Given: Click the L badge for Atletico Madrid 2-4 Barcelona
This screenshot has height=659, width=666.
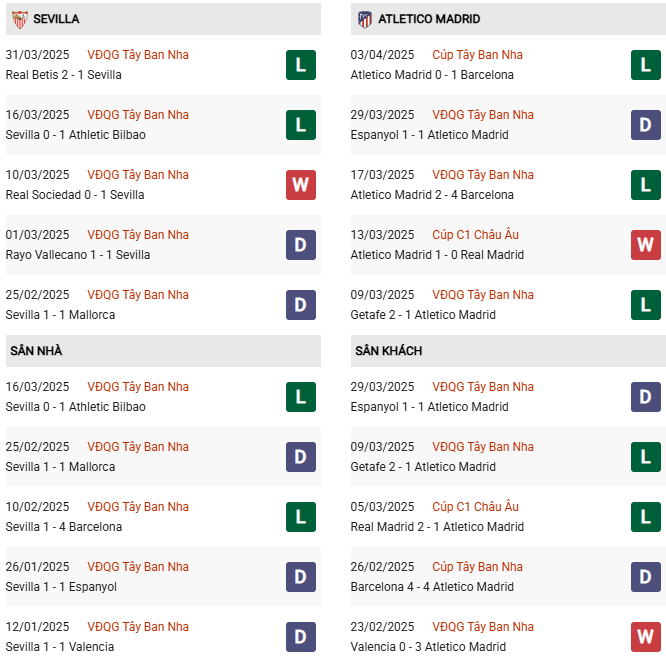Looking at the screenshot, I should point(645,185).
